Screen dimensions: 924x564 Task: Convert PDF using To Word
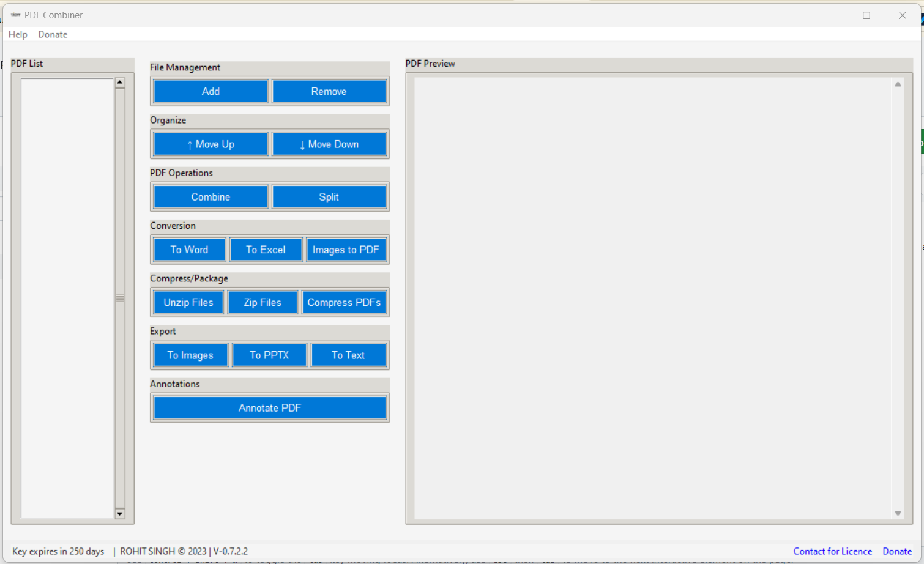(189, 250)
